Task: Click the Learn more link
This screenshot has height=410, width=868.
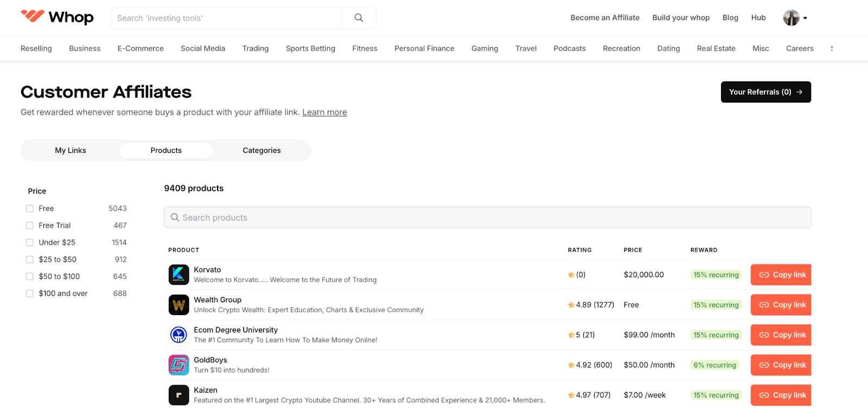Action: (324, 112)
